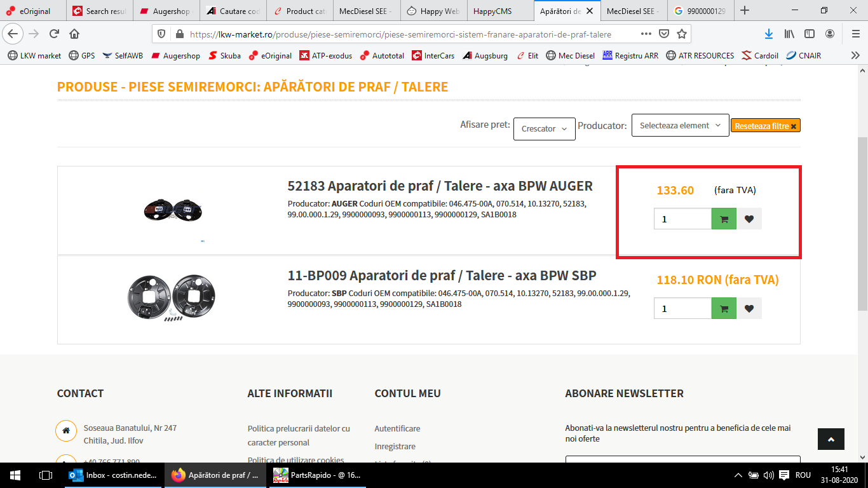This screenshot has height=488, width=868.
Task: Open the Firefox home page
Action: (74, 34)
